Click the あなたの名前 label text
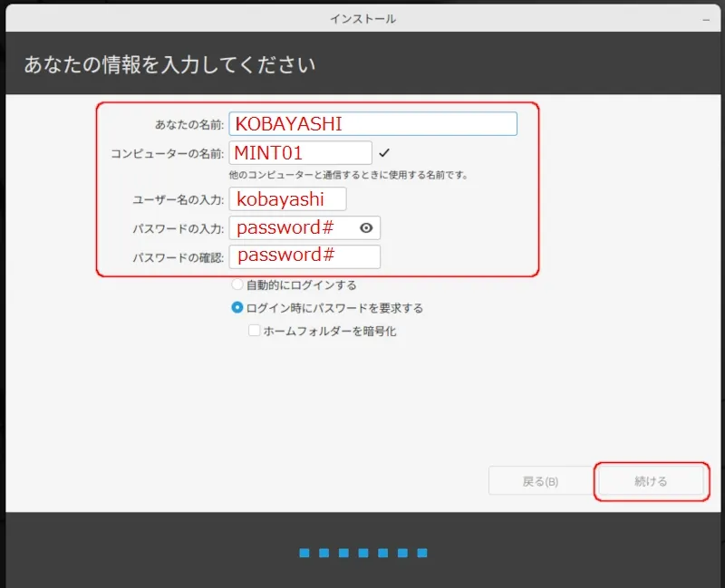Image resolution: width=725 pixels, height=588 pixels. pos(189,125)
